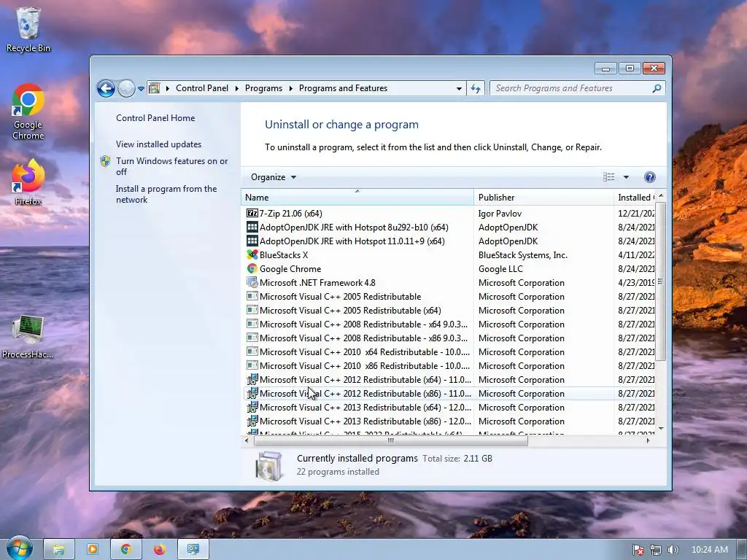Click the Action Center flag tray icon

click(638, 550)
